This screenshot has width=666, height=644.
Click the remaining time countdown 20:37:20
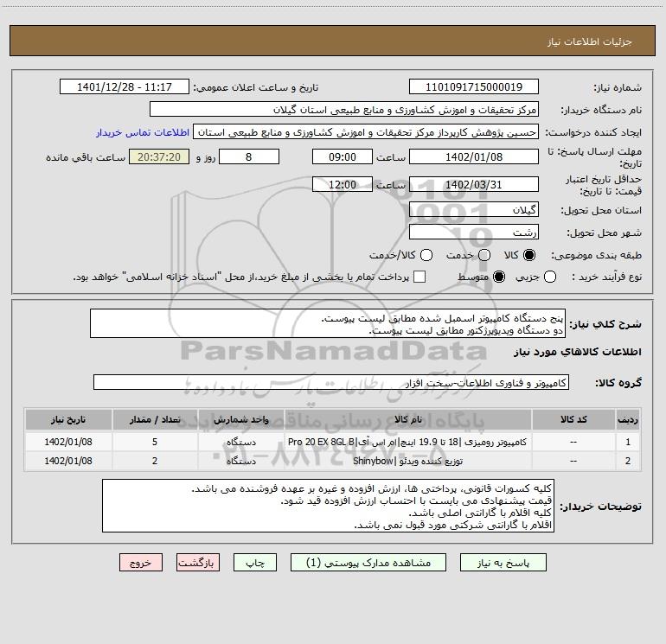(159, 156)
